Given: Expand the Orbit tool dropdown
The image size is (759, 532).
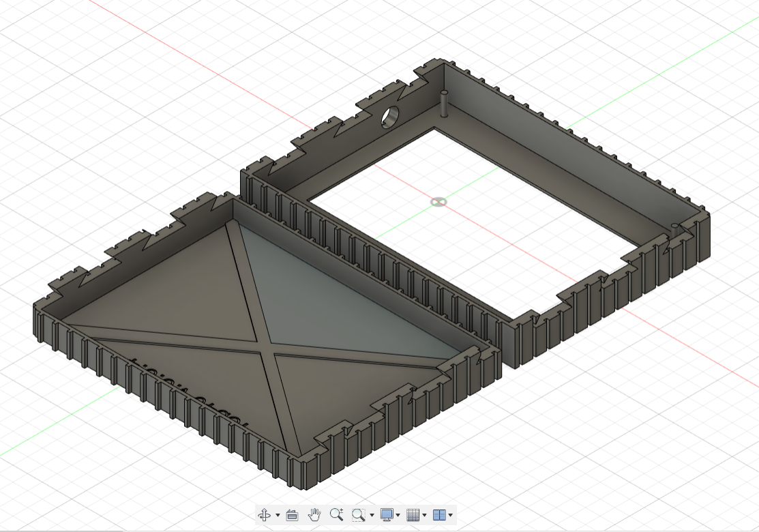Looking at the screenshot, I should pyautogui.click(x=277, y=515).
